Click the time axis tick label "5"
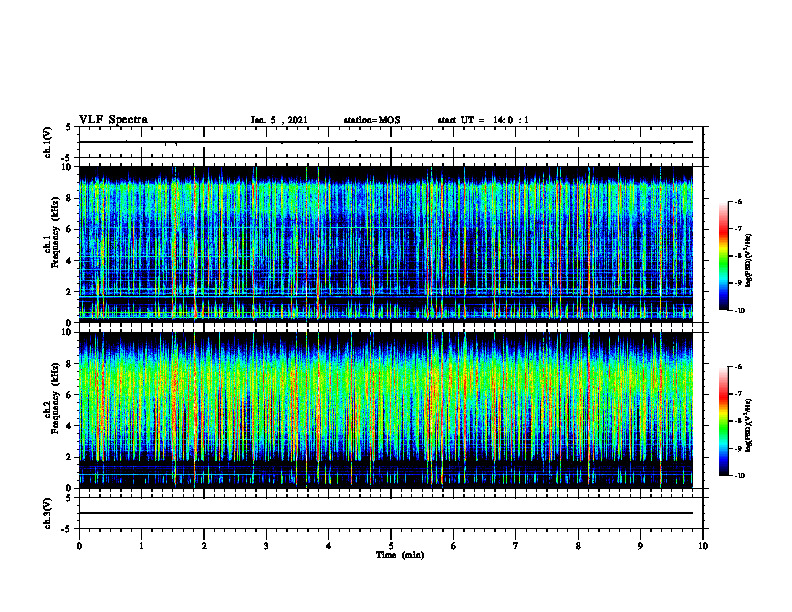Image resolution: width=792 pixels, height=612 pixels. pos(391,546)
